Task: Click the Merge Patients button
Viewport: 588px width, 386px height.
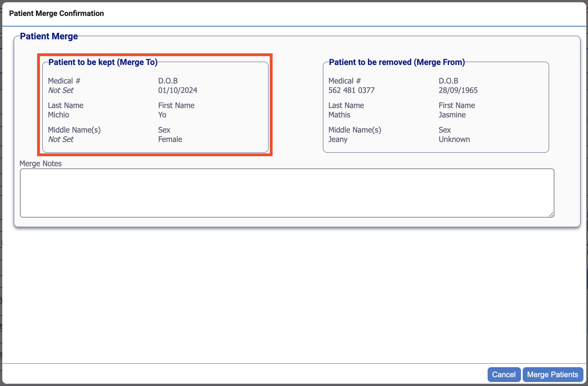Action: (552, 374)
